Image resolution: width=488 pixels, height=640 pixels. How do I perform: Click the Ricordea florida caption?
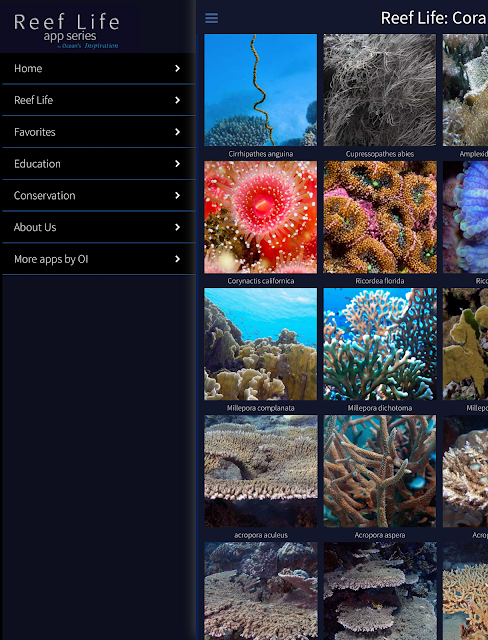tap(379, 281)
